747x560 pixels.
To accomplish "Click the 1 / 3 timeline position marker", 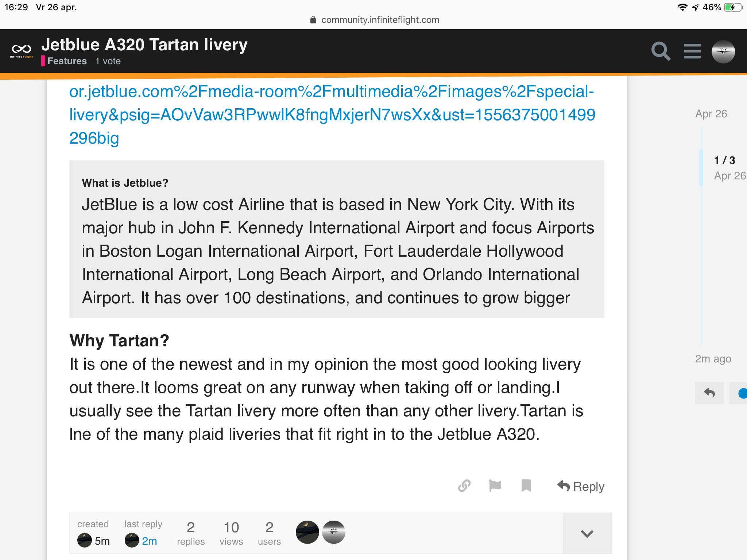I will click(x=724, y=160).
